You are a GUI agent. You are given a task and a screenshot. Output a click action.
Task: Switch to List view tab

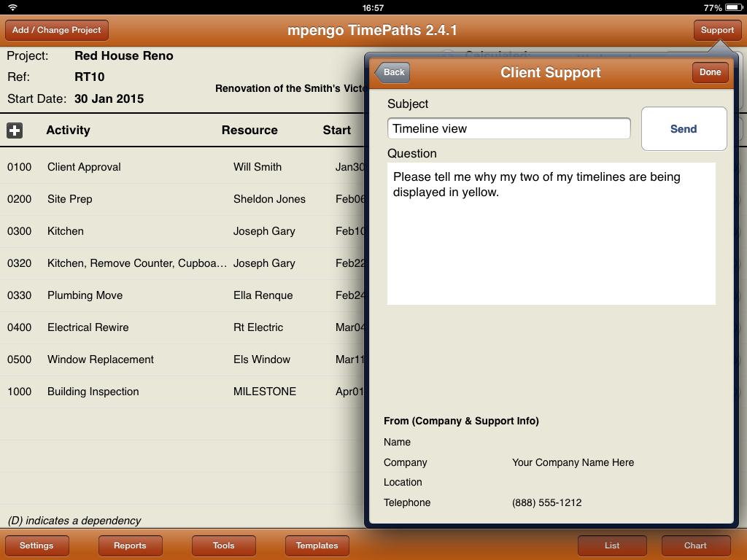pyautogui.click(x=612, y=545)
